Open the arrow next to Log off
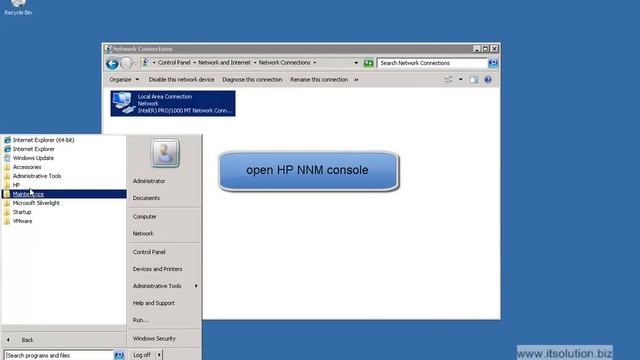 (x=159, y=355)
